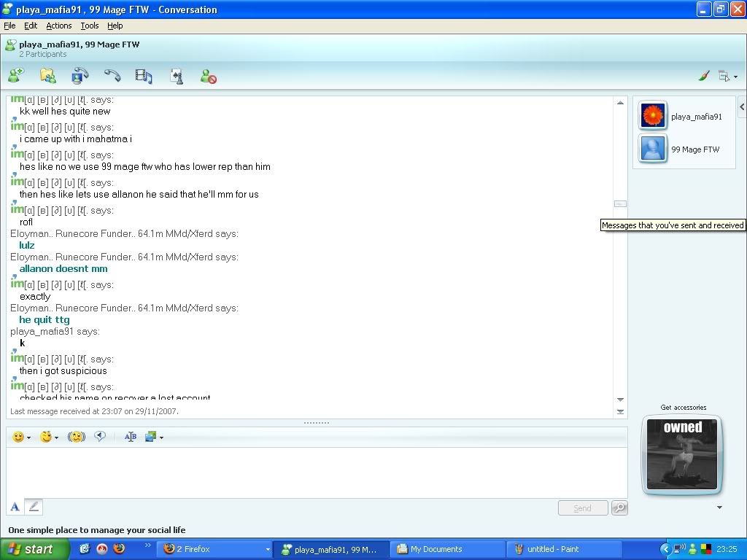Click the phone call icon
This screenshot has height=560, width=747.
coord(112,75)
